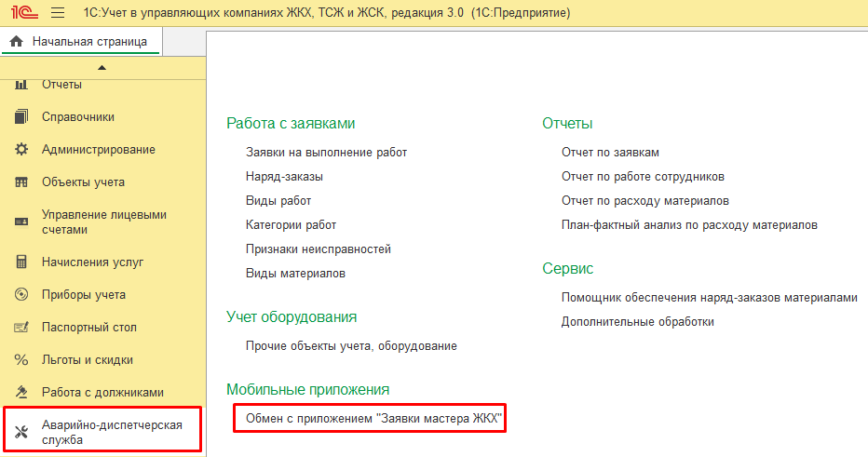Open Виды материалов catalog
Viewport: 868px width, 457px height.
295,274
